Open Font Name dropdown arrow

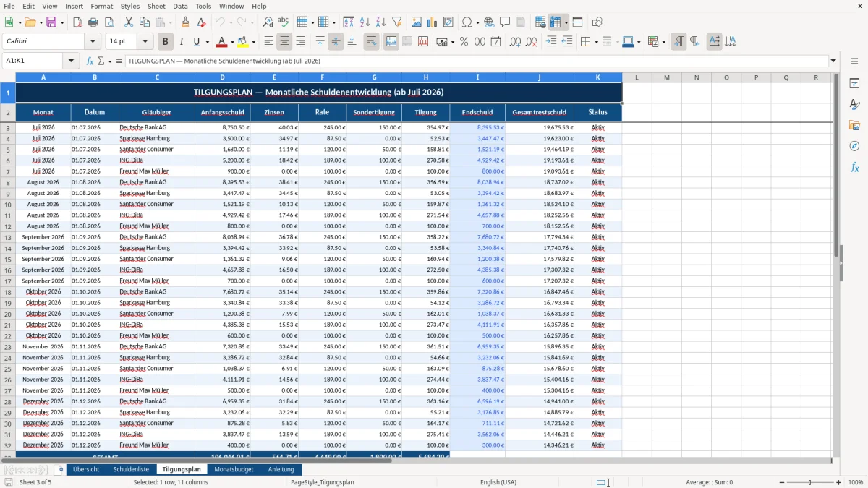(93, 42)
